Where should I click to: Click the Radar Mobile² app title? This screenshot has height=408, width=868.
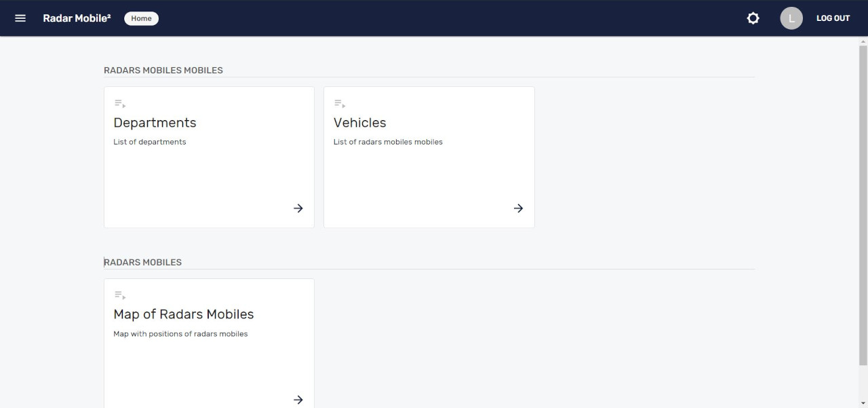[77, 18]
